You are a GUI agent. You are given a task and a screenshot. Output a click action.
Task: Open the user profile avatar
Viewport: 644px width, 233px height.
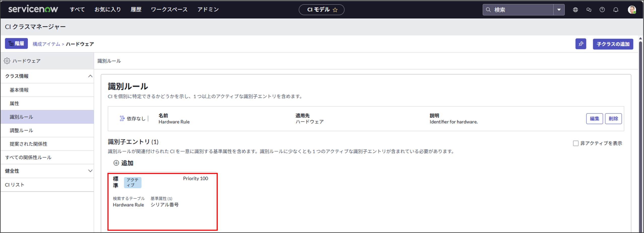pyautogui.click(x=632, y=10)
